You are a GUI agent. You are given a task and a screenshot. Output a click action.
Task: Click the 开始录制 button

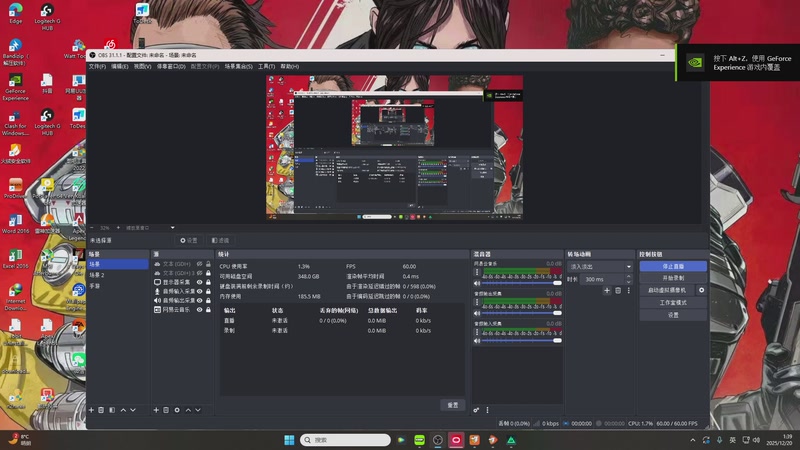[673, 278]
